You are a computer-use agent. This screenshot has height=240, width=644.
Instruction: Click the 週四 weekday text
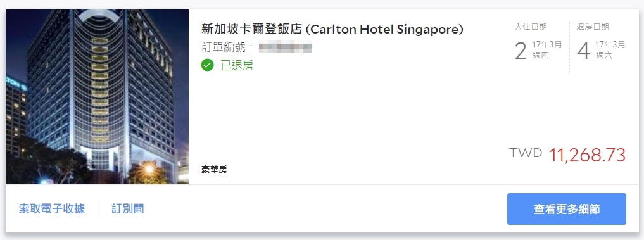pyautogui.click(x=541, y=56)
